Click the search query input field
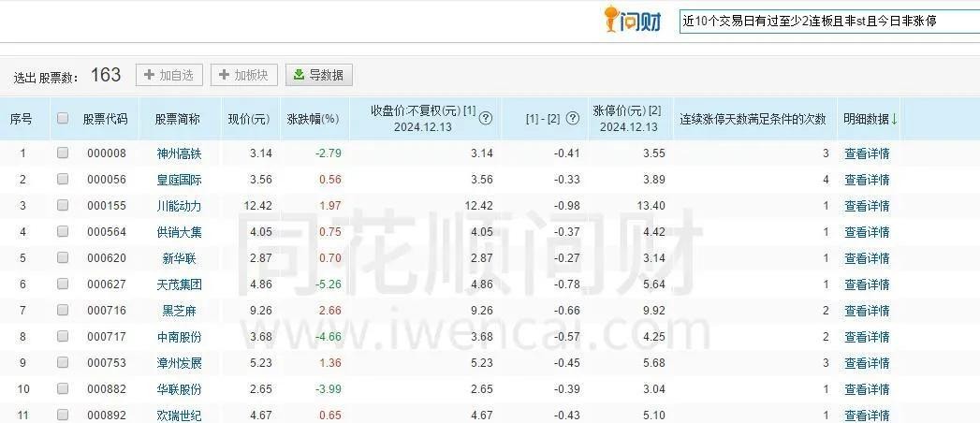The image size is (980, 423). 828,21
